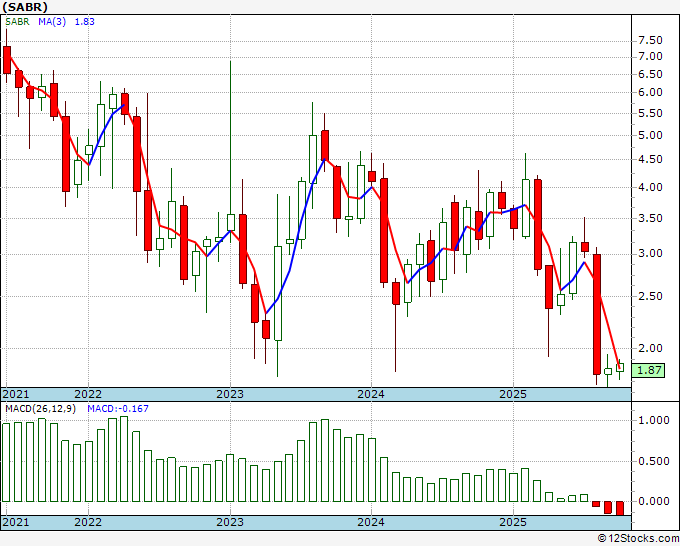Click the 5.00 price axis label

[x=650, y=136]
